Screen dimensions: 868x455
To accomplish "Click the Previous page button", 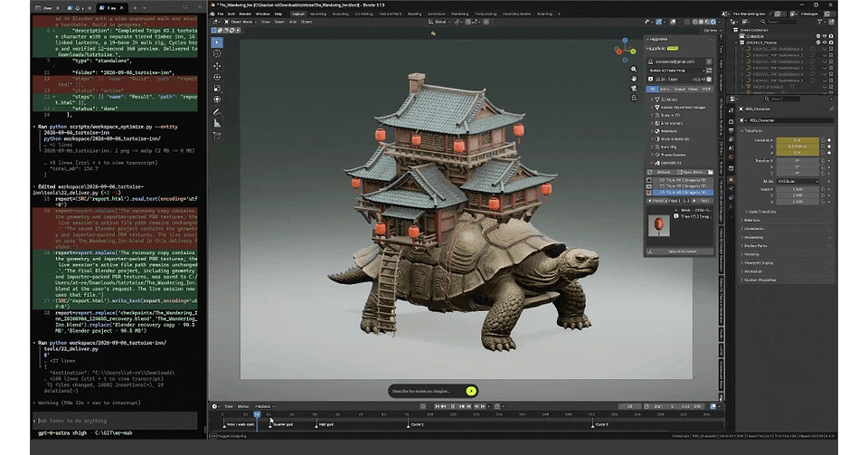I will [x=656, y=201].
